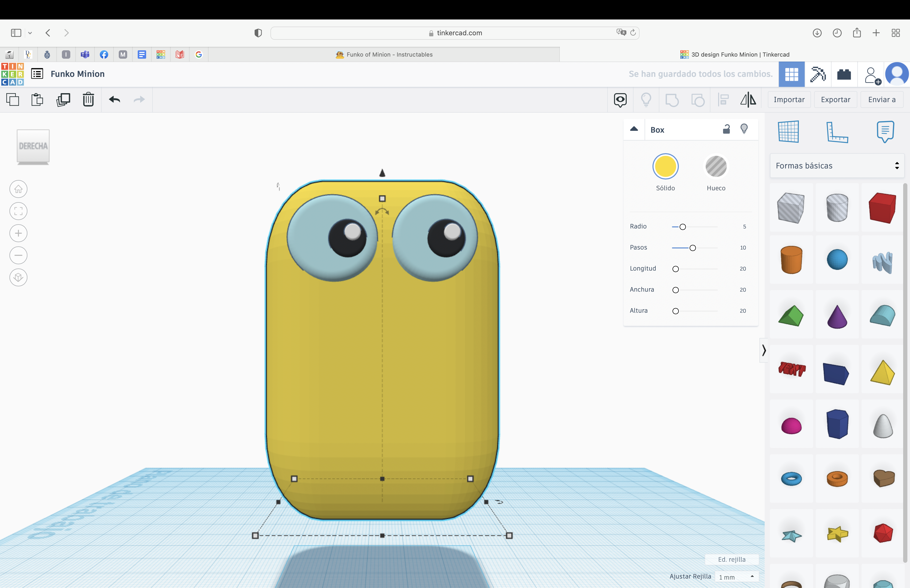Pick the red Text shape
This screenshot has width=910, height=588.
coord(792,369)
